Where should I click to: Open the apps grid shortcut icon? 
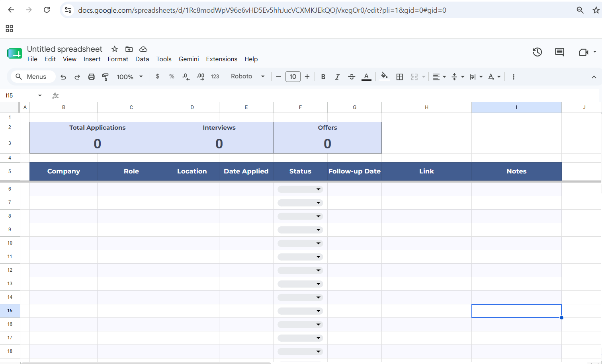[x=10, y=28]
